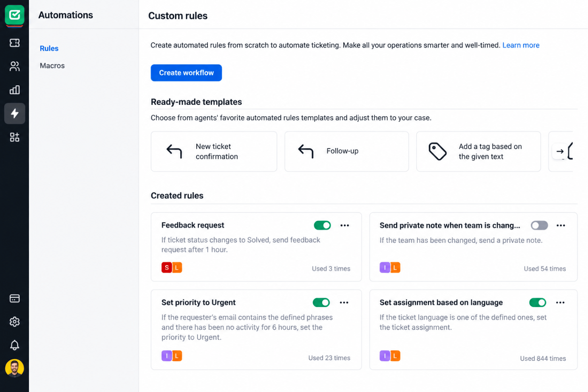Select the Rules menu item
588x392 pixels.
(x=49, y=48)
